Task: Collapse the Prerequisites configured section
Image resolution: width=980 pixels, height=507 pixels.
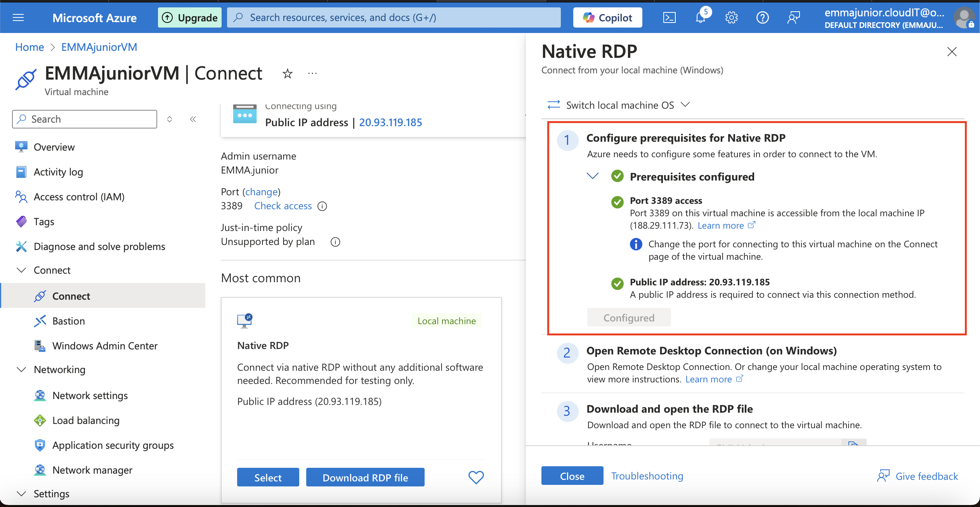Action: tap(592, 176)
